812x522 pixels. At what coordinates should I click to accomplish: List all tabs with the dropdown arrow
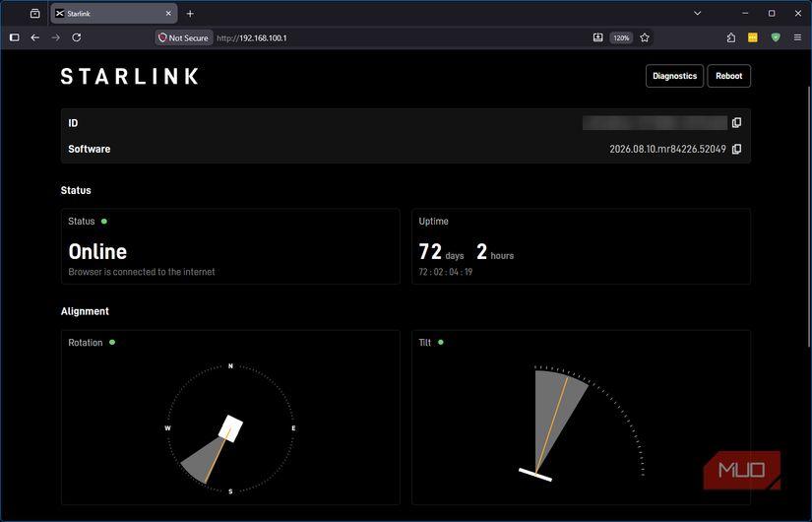pos(697,14)
